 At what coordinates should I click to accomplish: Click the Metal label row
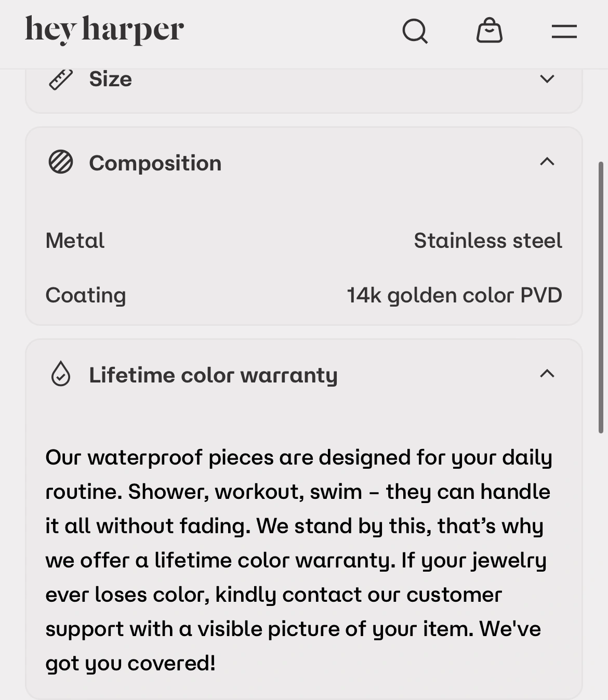[x=75, y=241]
